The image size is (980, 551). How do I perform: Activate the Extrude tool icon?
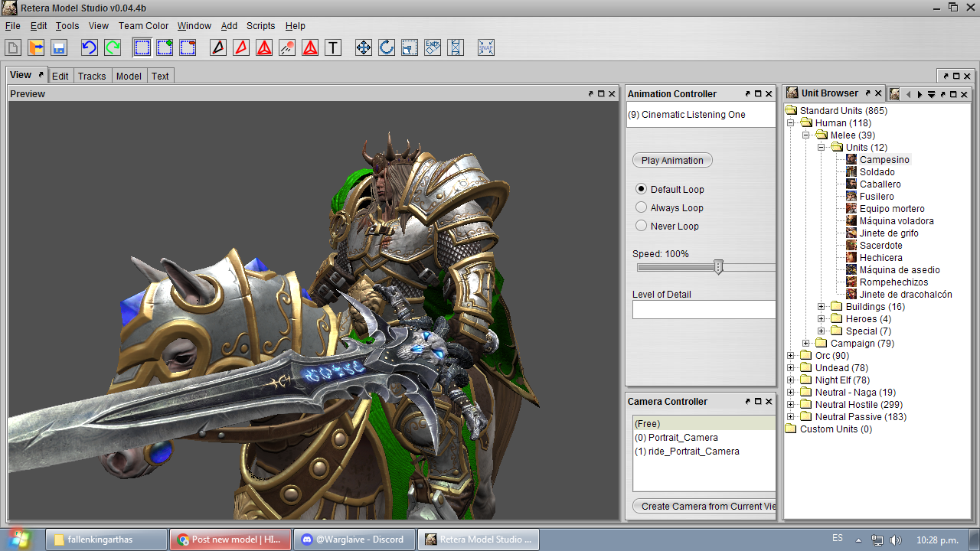(x=433, y=47)
